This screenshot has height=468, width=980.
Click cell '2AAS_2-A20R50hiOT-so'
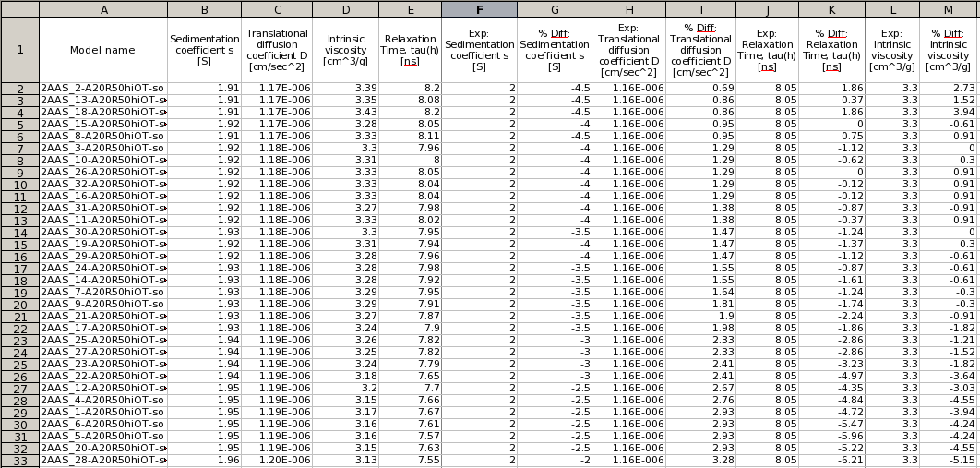click(103, 88)
